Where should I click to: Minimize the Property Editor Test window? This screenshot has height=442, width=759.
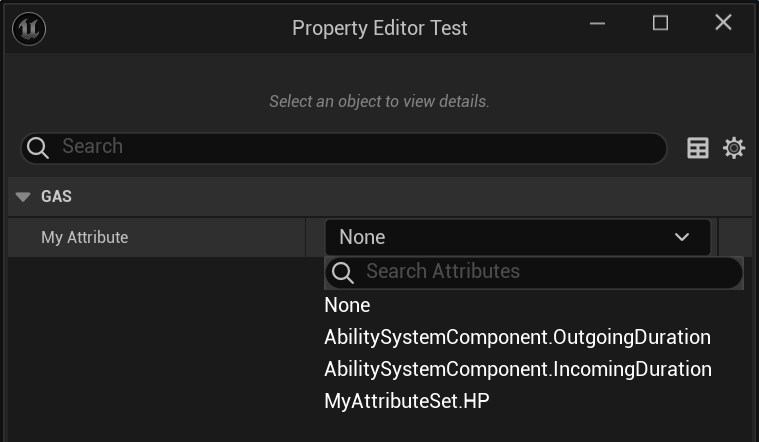point(598,23)
